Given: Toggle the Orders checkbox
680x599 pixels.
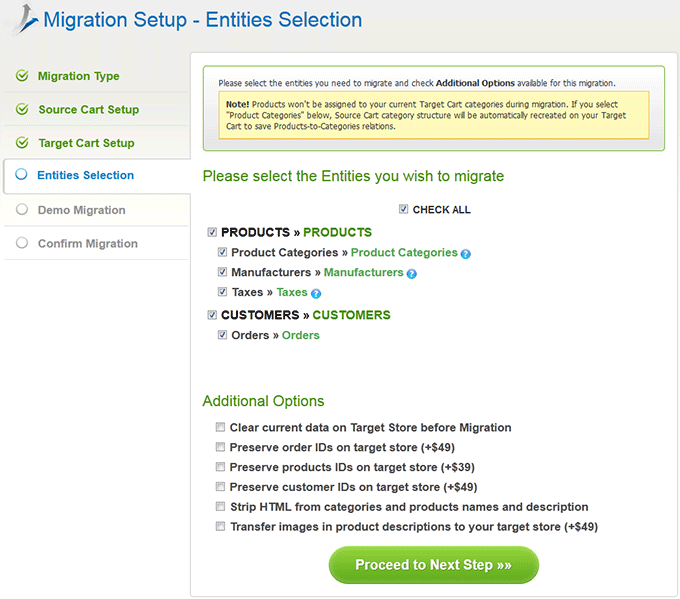Looking at the screenshot, I should (222, 335).
